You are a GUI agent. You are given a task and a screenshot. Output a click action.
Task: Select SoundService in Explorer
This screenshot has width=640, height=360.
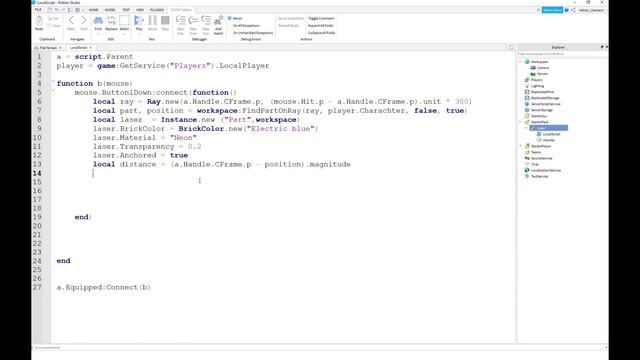point(538,158)
